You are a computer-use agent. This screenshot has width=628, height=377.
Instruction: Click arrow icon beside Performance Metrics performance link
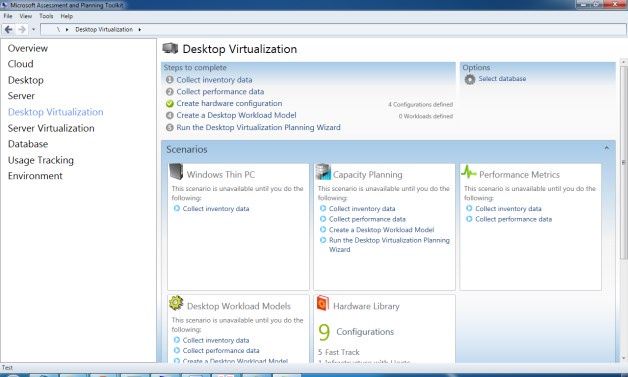pyautogui.click(x=469, y=219)
